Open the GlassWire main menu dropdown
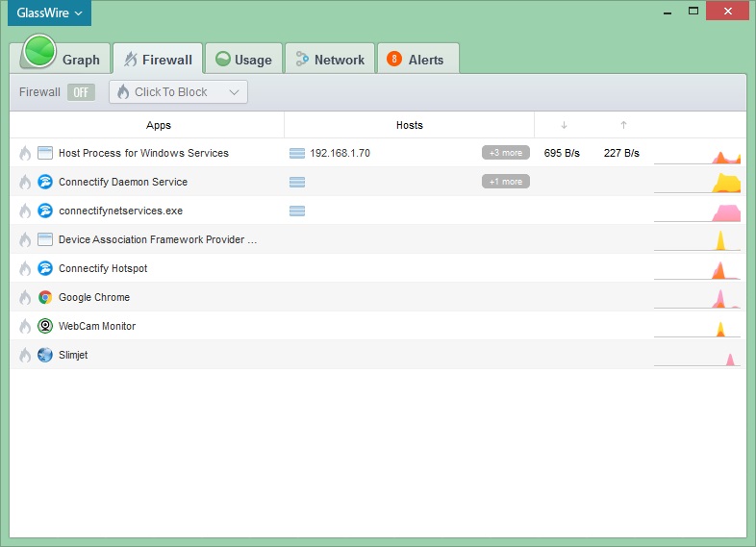This screenshot has width=756, height=547. tap(49, 13)
